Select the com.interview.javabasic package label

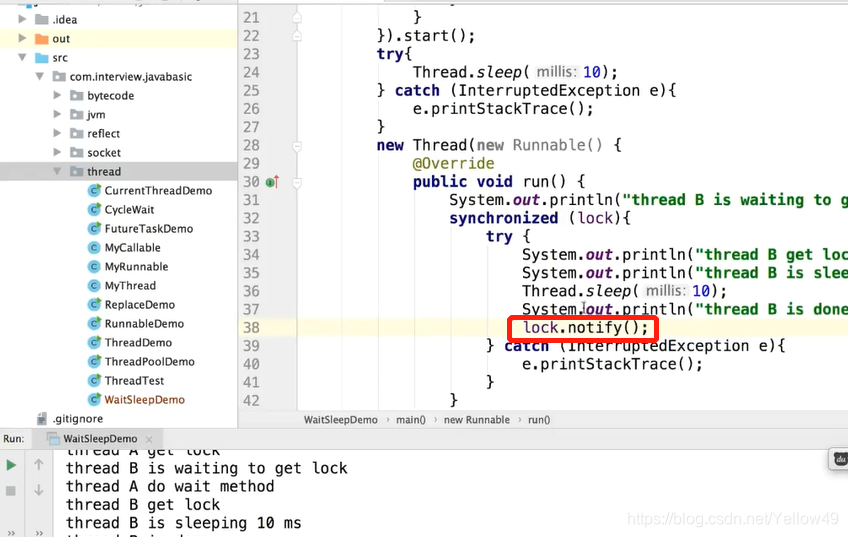(131, 76)
